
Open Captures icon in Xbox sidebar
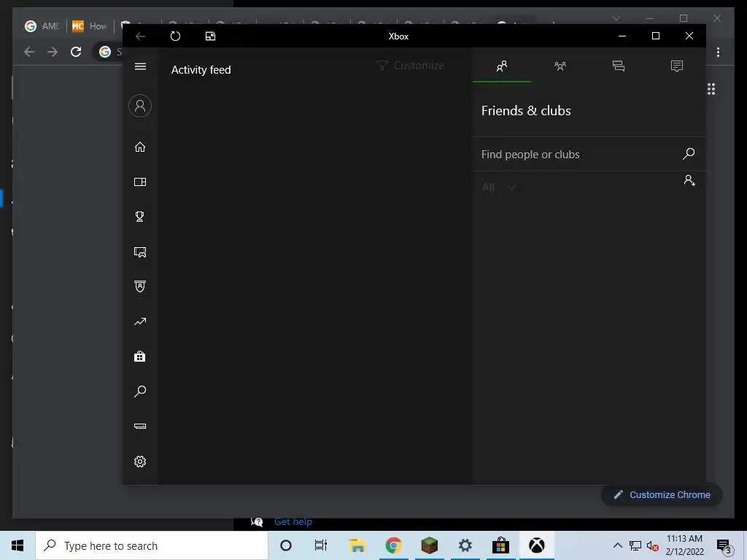(x=140, y=252)
